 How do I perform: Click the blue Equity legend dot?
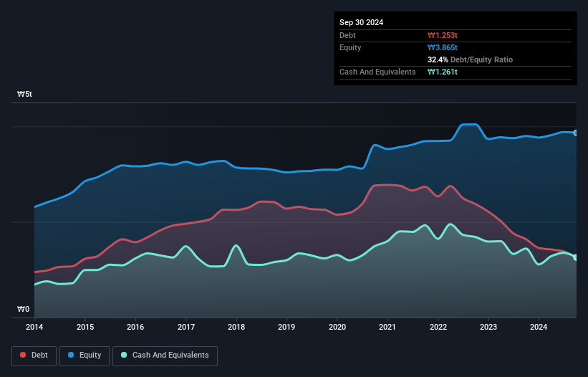(x=71, y=355)
